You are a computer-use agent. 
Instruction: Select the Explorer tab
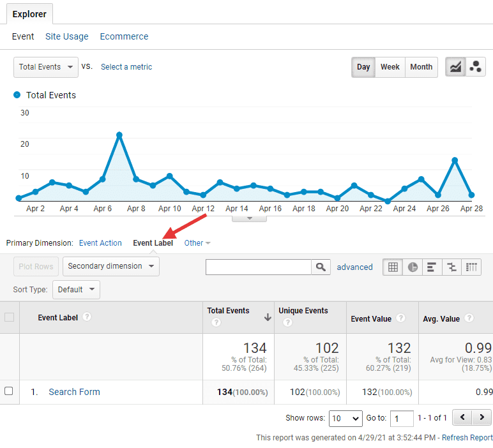tap(29, 14)
